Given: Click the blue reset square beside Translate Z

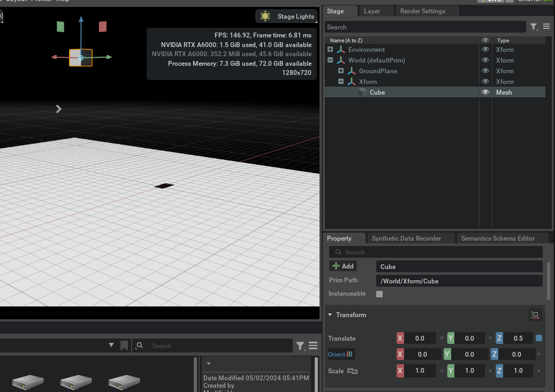Looking at the screenshot, I should click(x=539, y=338).
